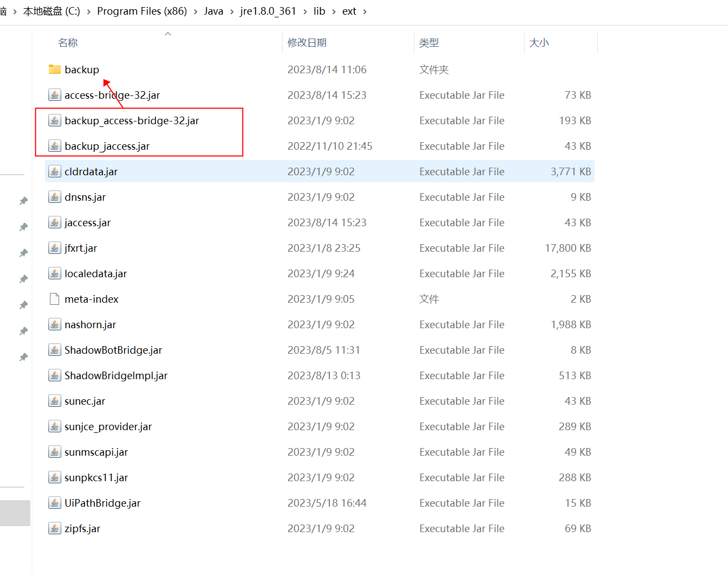Select the file name zipfs.jar
Screen dimensions: 728x575
click(82, 528)
